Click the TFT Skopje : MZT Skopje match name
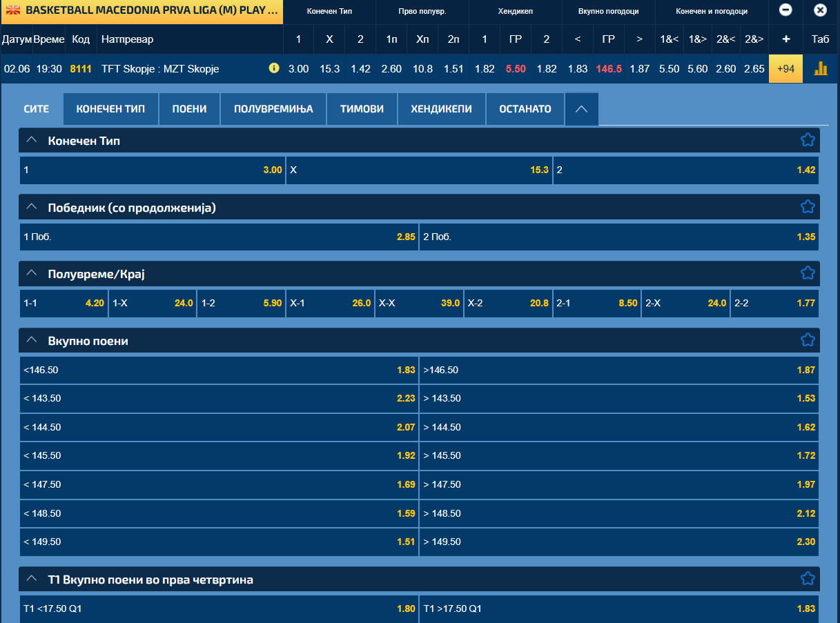Screen dimensions: 840x623 click(x=160, y=68)
